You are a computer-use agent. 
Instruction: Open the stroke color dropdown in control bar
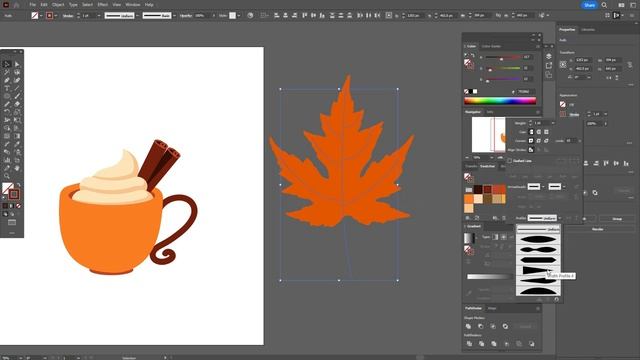pos(56,16)
